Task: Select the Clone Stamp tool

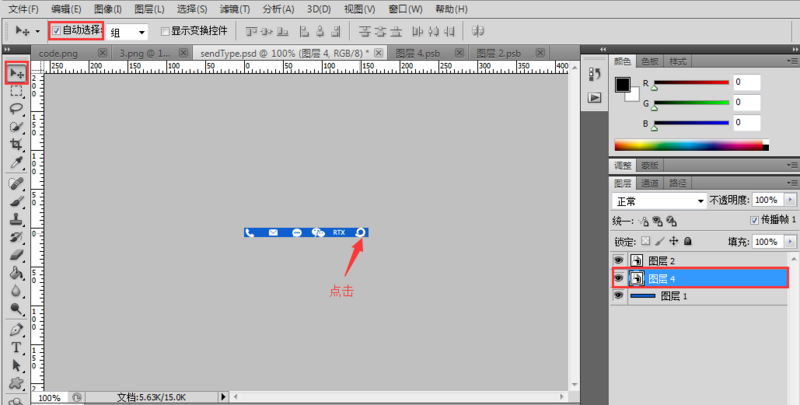Action: coord(16,219)
